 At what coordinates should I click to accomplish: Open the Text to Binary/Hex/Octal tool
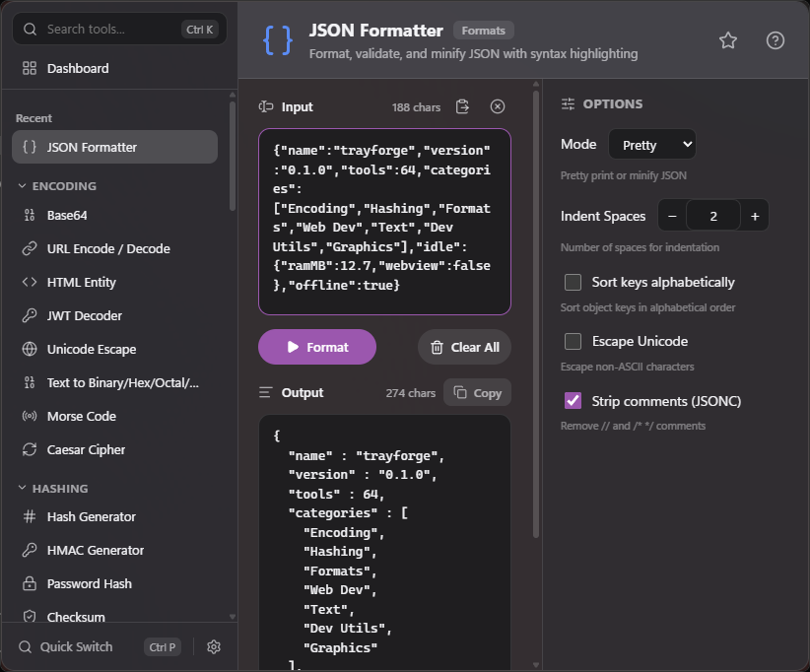(x=114, y=382)
